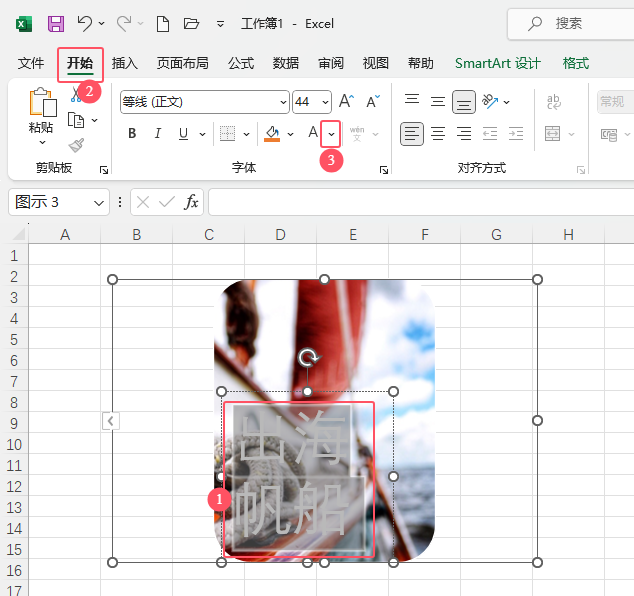The width and height of the screenshot is (634, 596).
Task: Toggle bold formatting
Action: click(x=132, y=133)
